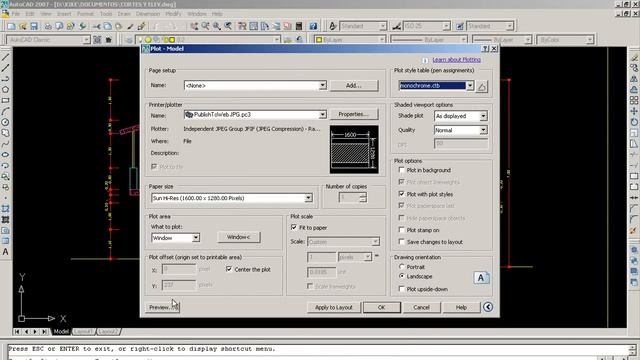Open Shade plot As displayed dropdown

483,116
